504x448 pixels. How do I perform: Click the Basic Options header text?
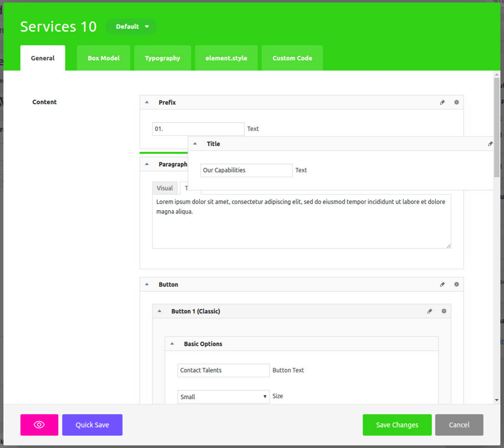coord(203,344)
